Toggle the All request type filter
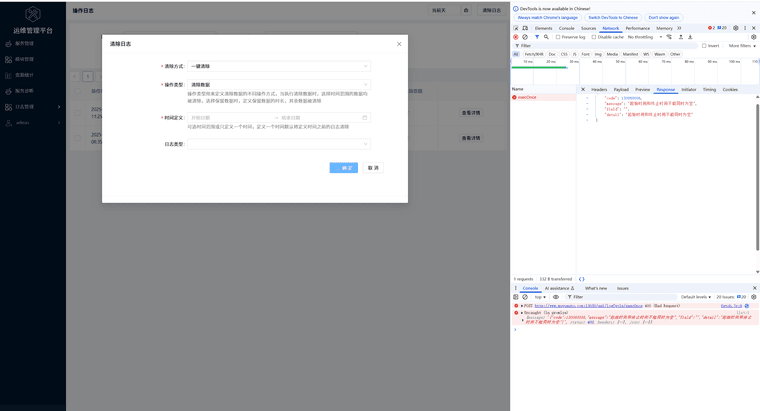The width and height of the screenshot is (760, 411). pos(516,54)
